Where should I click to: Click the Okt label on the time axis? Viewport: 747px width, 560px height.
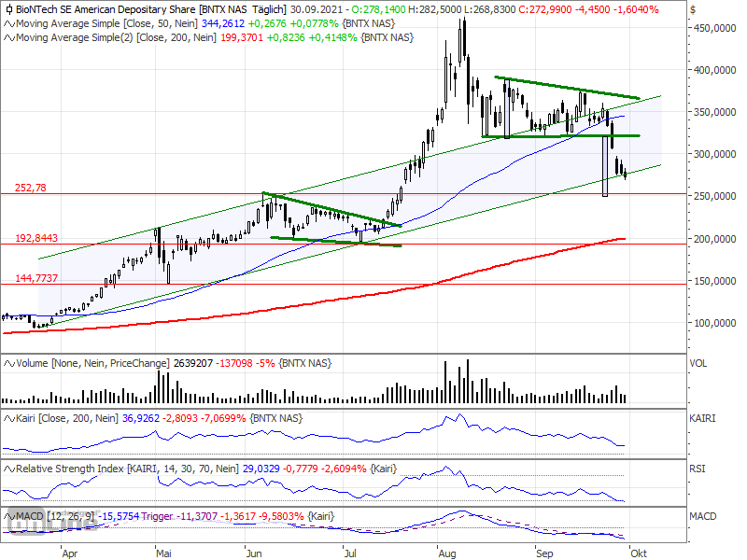(x=639, y=553)
